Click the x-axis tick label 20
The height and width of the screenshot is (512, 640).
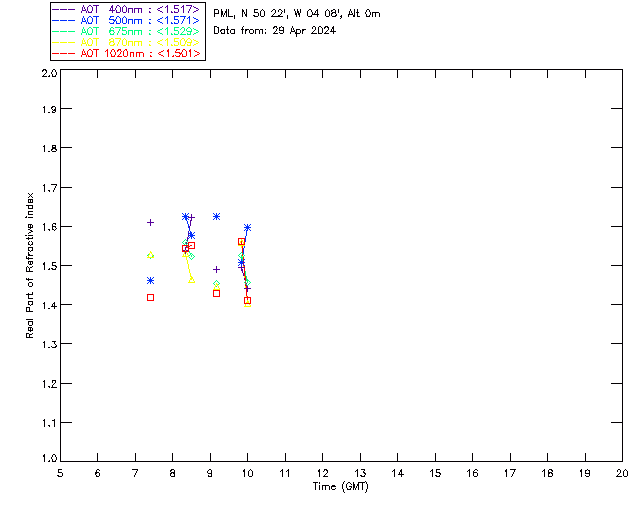click(x=622, y=473)
